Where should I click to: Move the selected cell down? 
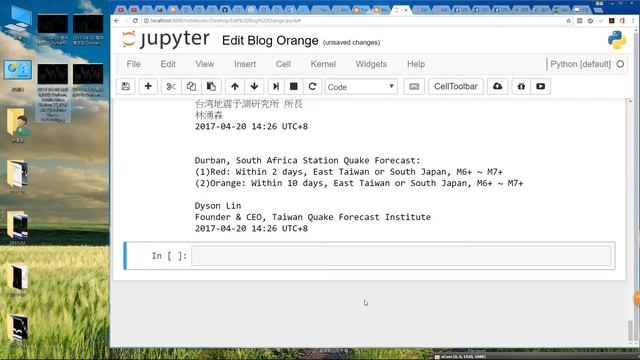coord(254,87)
